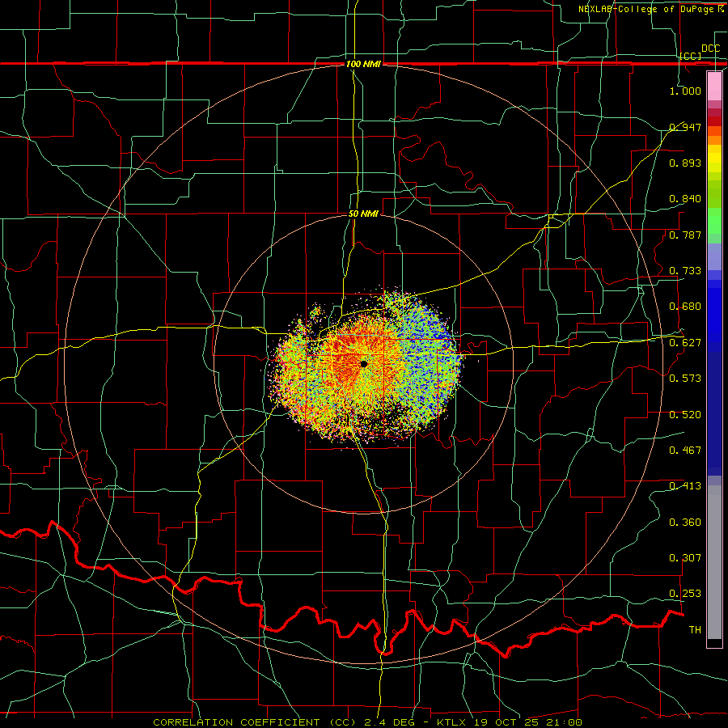Click the 0.733 scale value
The width and height of the screenshot is (728, 728).
685,271
